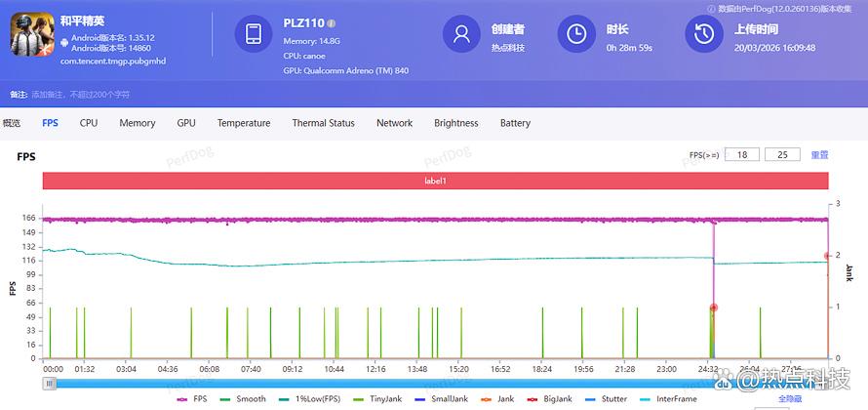Screen dimensions: 868x410
Task: Click the remark field 添加备注
Action: coord(80,95)
